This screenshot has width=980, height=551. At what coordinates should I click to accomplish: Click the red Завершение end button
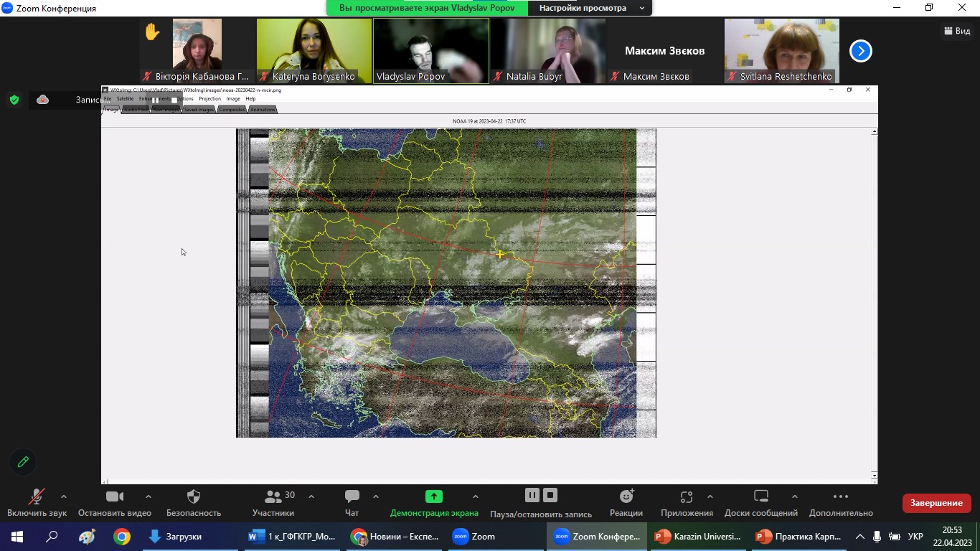(936, 503)
